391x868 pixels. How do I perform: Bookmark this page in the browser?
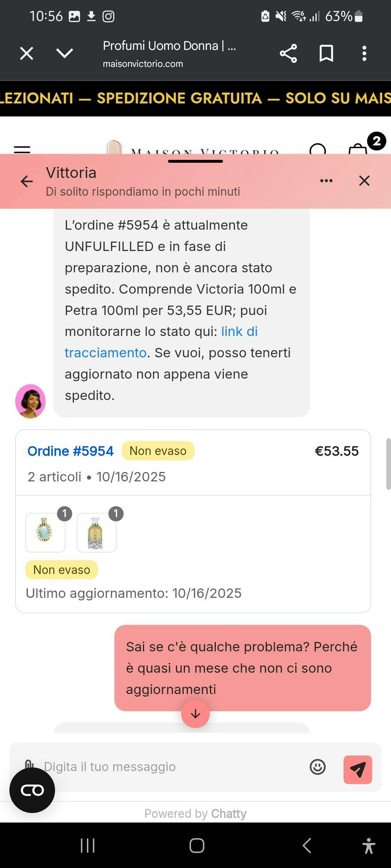click(x=326, y=54)
